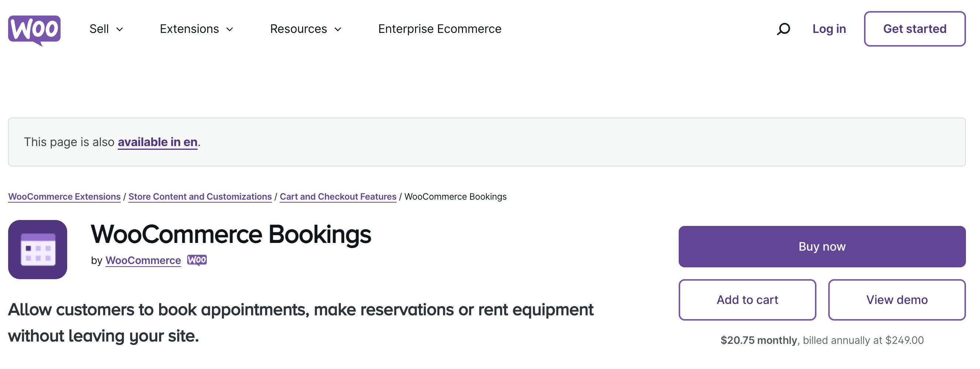Image resolution: width=980 pixels, height=369 pixels.
Task: Expand the Resources dropdown chevron
Action: pos(338,29)
